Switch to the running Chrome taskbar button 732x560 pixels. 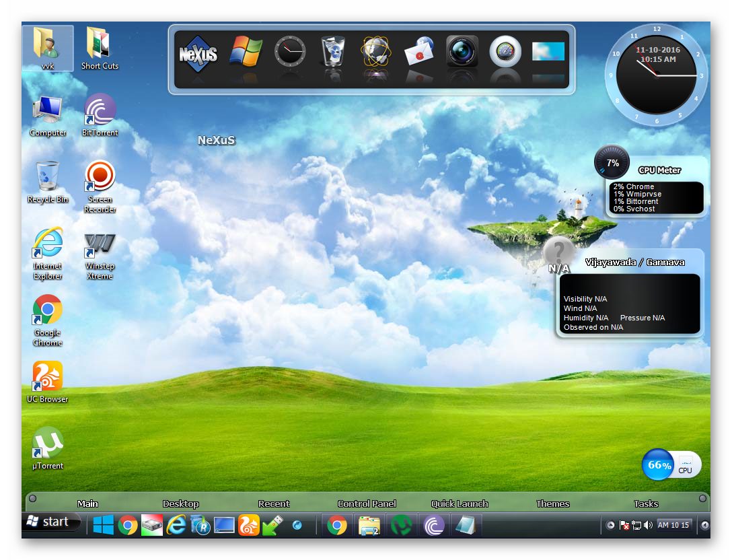337,525
